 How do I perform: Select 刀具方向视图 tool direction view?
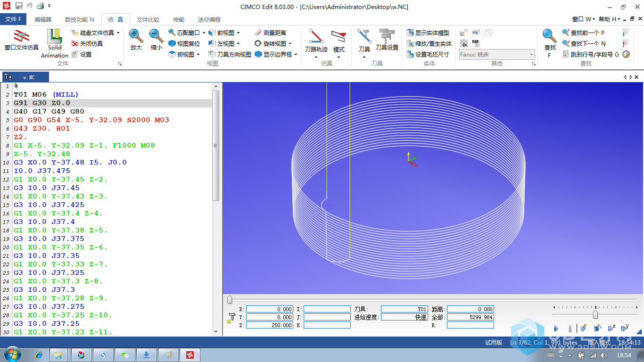coord(230,54)
